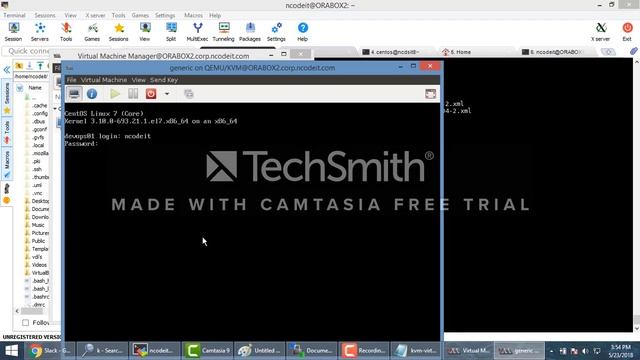Activate the Split terminal button
Viewport: 640px width, 360px height.
pos(171,32)
